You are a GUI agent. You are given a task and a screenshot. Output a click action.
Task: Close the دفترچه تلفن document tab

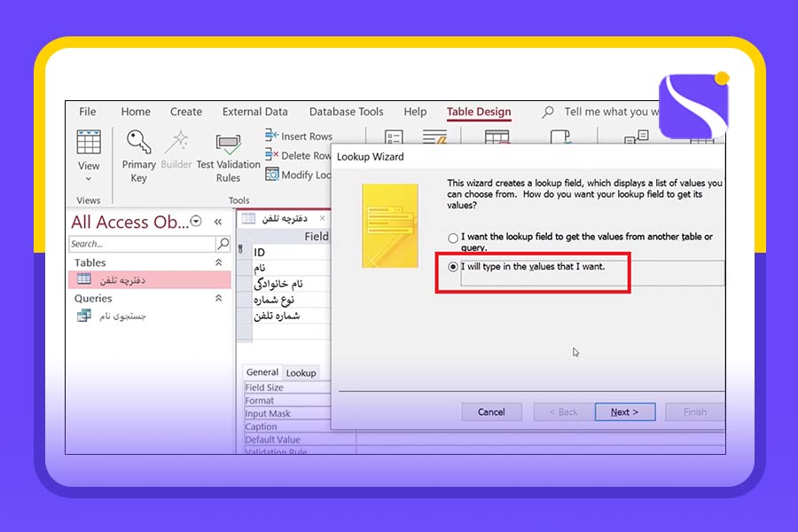click(322, 218)
